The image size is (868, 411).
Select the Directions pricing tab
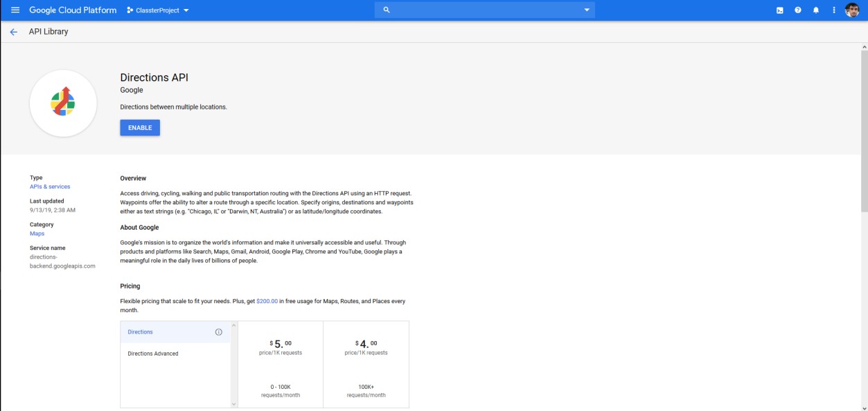141,332
